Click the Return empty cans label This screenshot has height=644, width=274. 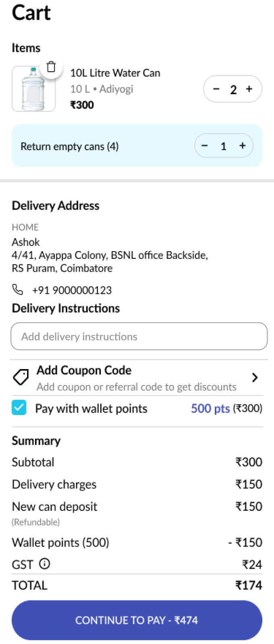click(x=70, y=147)
